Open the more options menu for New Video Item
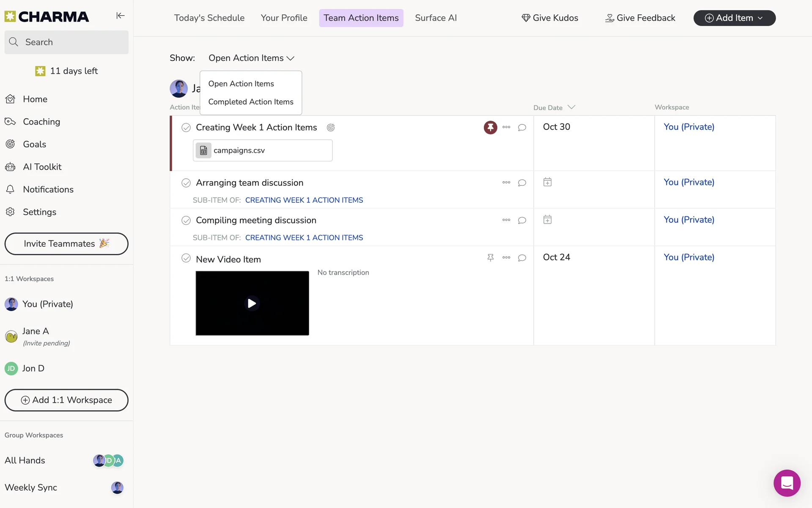This screenshot has width=812, height=508. (506, 257)
